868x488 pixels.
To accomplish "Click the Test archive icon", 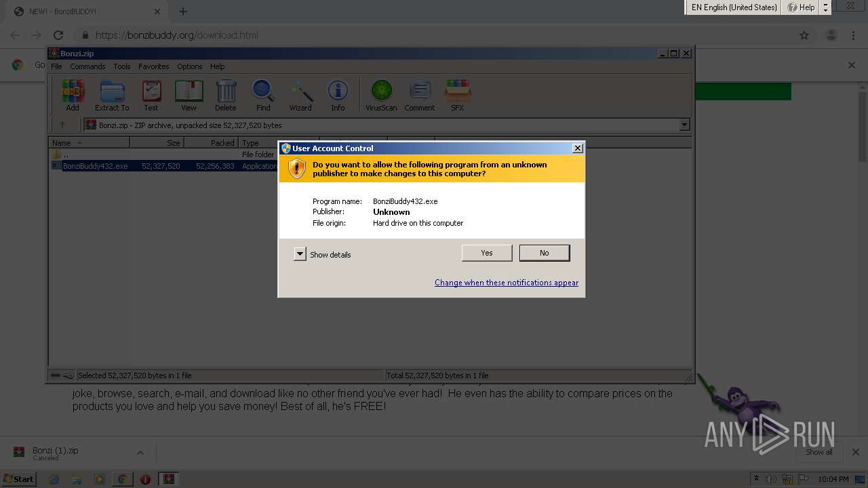I will pyautogui.click(x=151, y=96).
